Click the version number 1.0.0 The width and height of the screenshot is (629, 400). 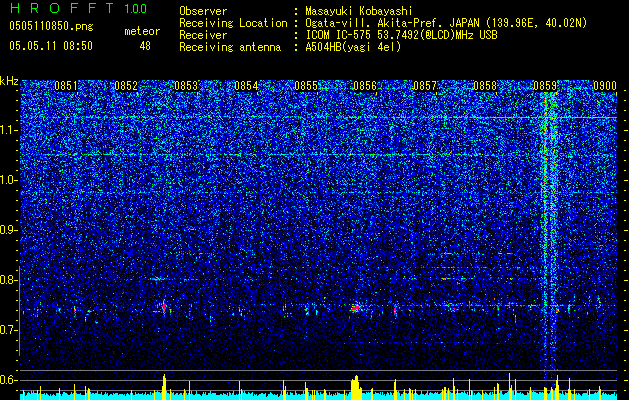135,9
